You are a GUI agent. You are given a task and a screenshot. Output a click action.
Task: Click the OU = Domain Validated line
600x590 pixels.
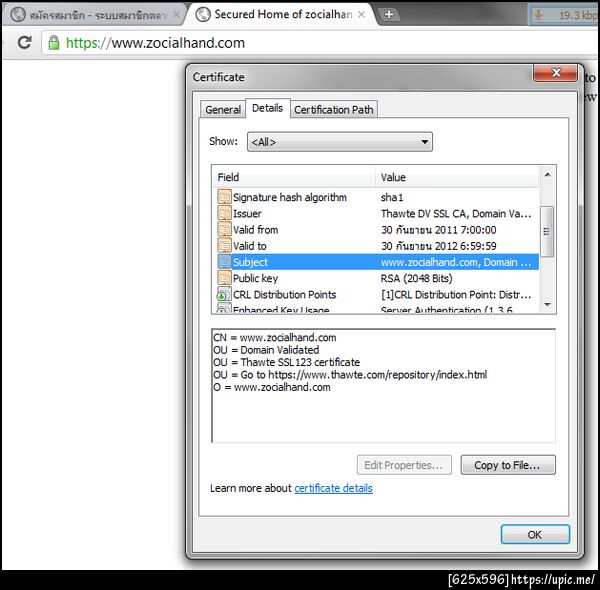[x=266, y=350]
